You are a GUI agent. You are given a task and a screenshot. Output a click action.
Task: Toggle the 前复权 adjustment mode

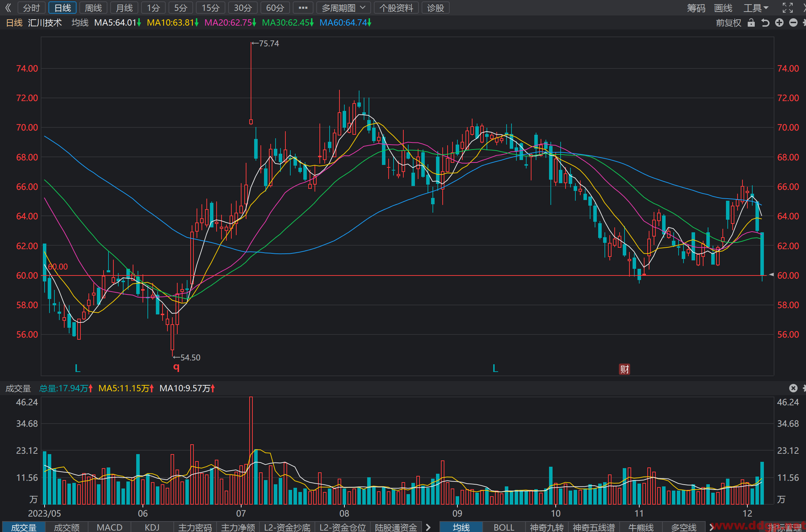click(x=729, y=23)
